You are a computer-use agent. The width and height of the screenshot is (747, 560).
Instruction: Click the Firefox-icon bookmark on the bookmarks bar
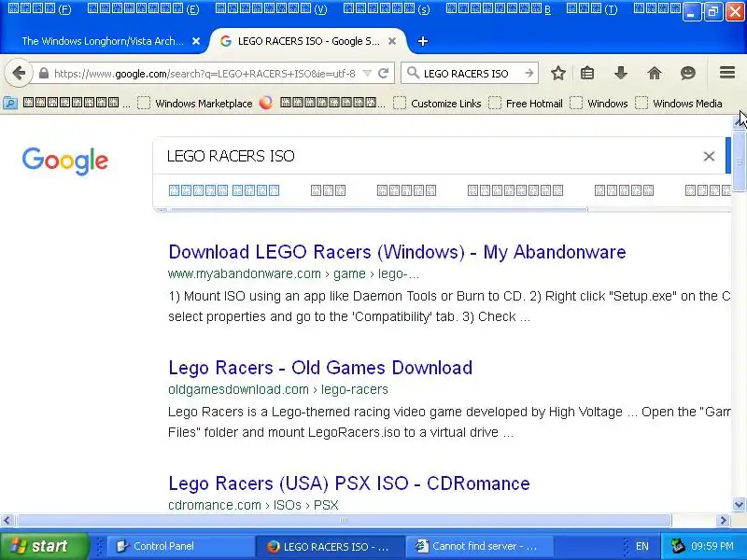(x=266, y=103)
